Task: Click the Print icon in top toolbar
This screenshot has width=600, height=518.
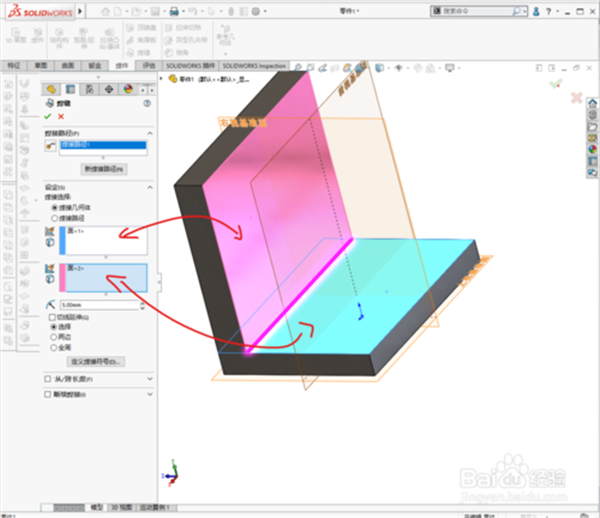Action: [174, 11]
